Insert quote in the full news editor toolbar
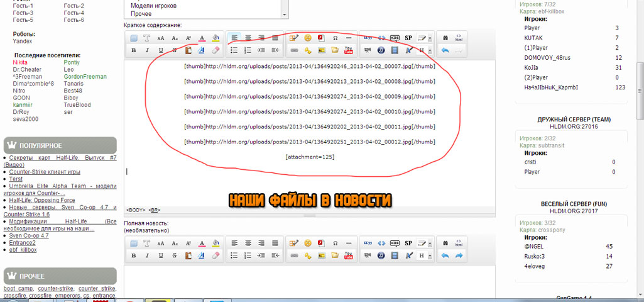Viewport: 644px width, 302px height. pos(367,243)
